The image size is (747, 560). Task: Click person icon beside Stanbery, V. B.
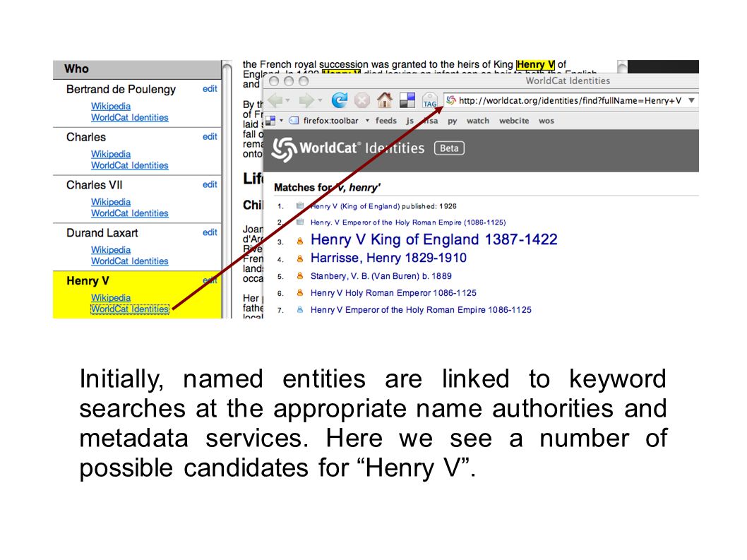pos(299,276)
